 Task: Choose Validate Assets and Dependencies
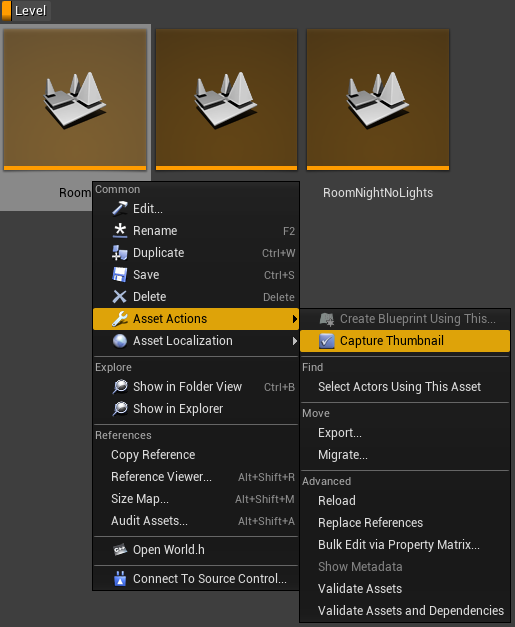point(411,611)
